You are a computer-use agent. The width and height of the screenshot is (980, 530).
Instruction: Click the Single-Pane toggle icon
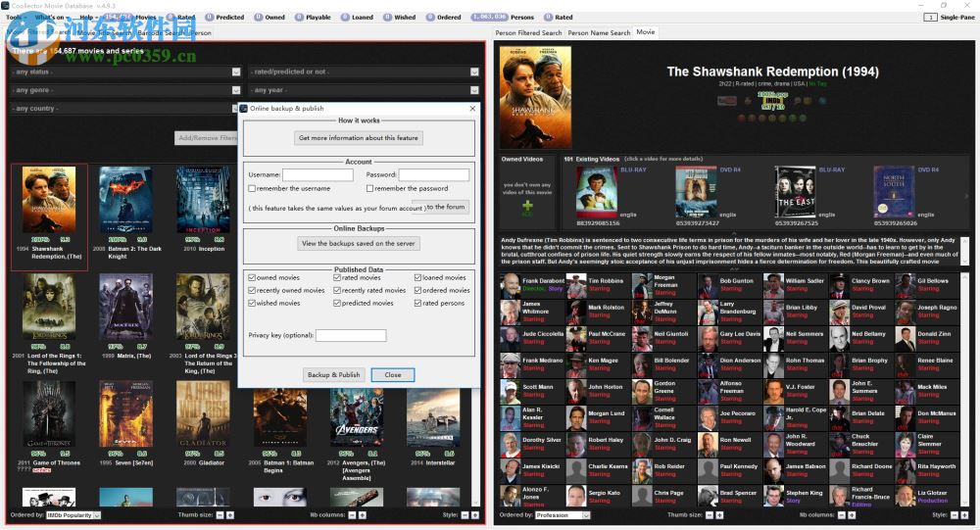(x=930, y=18)
